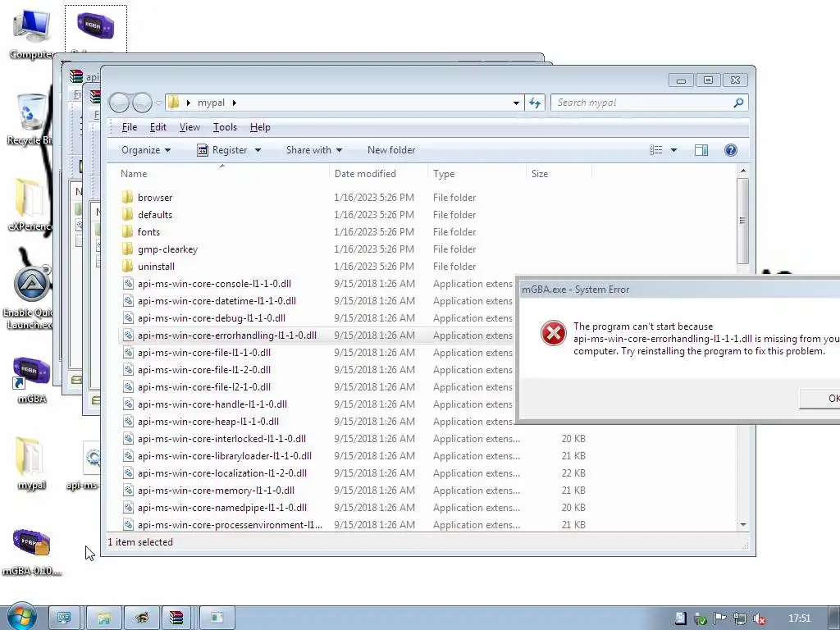Click the muted volume tray icon
Viewport: 840px width, 630px height.
tap(760, 619)
